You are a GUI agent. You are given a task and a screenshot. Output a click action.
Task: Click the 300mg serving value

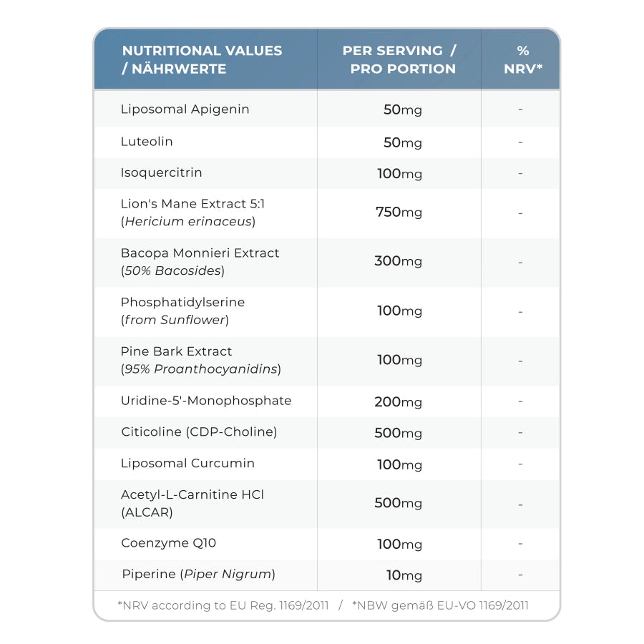point(399,261)
